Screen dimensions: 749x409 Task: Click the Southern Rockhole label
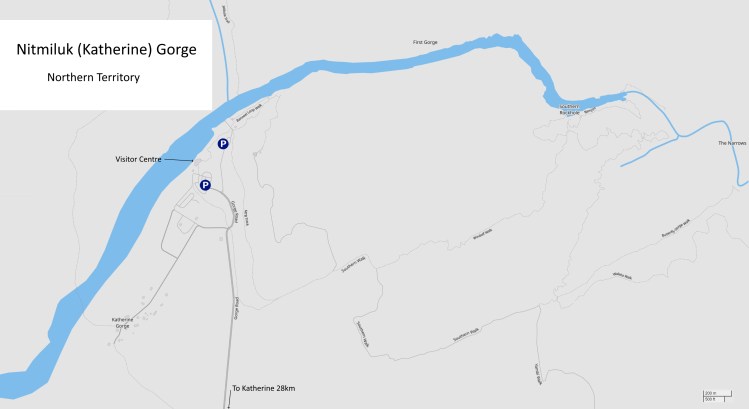click(569, 109)
